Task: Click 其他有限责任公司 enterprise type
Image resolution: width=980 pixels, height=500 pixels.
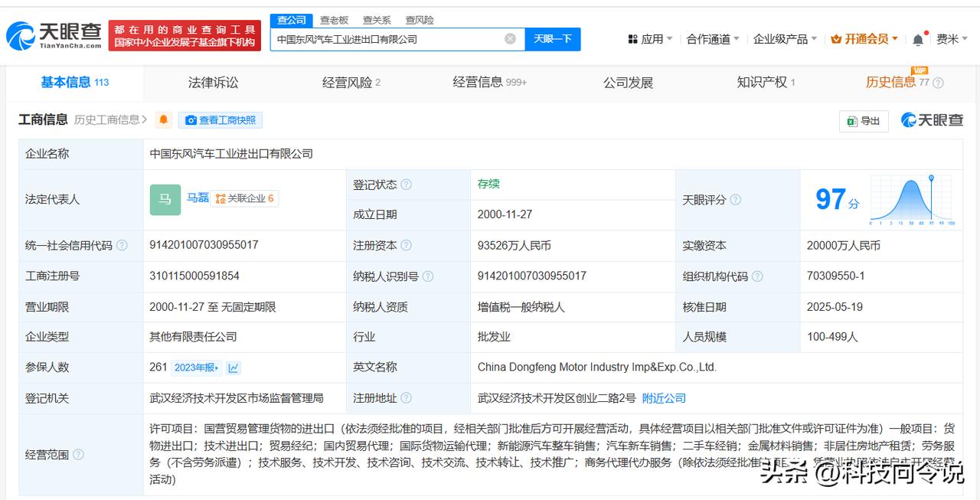Action: point(193,337)
